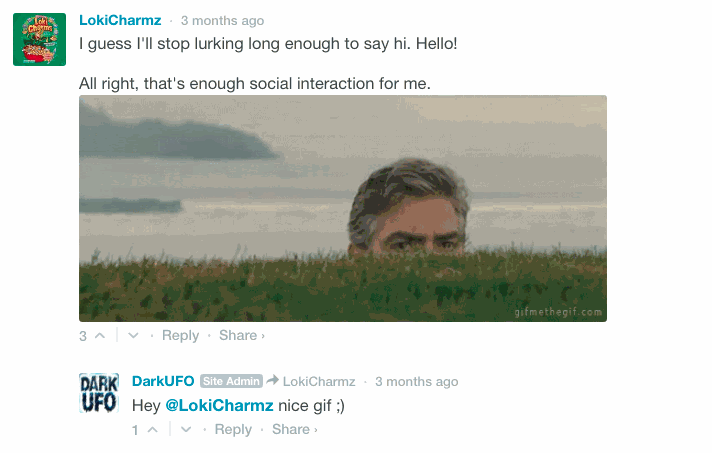Open the LokiCharmz username profile at the top
Image resolution: width=712 pixels, height=453 pixels.
coord(121,21)
